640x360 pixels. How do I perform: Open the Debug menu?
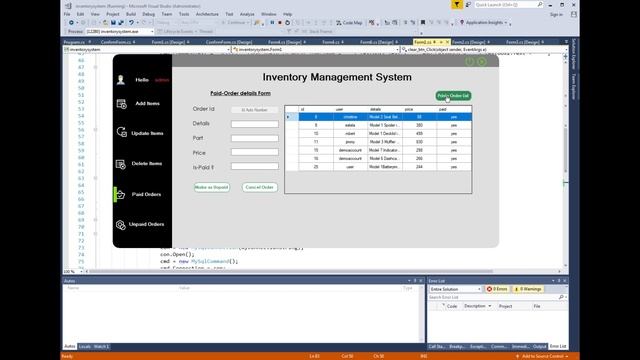click(x=149, y=14)
